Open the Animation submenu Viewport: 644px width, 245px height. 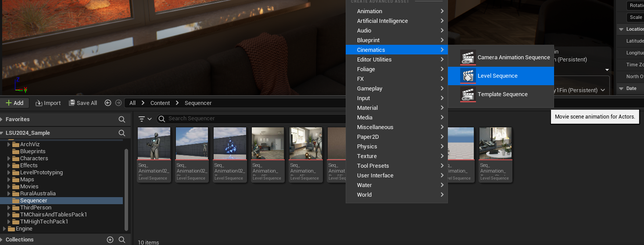pos(397,11)
